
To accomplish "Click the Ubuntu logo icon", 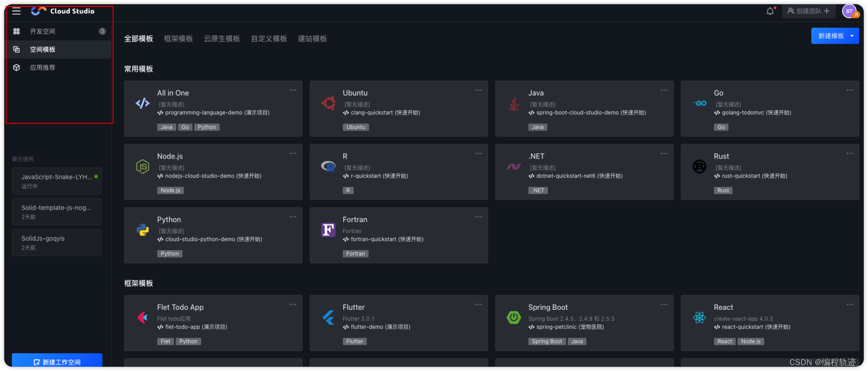I will pos(328,103).
